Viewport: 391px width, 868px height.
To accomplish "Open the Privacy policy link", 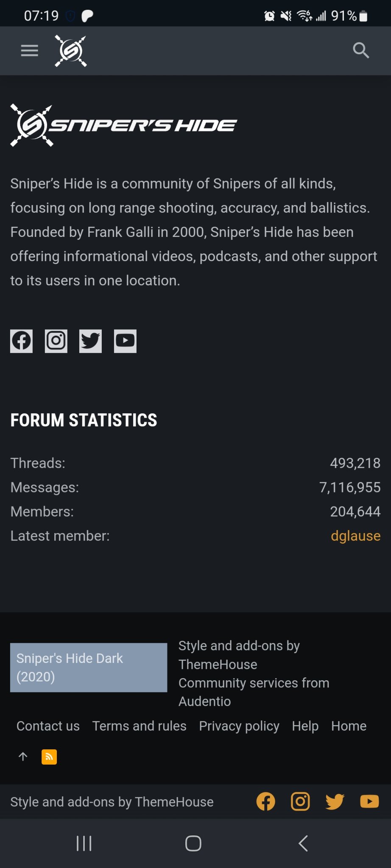I will (239, 726).
